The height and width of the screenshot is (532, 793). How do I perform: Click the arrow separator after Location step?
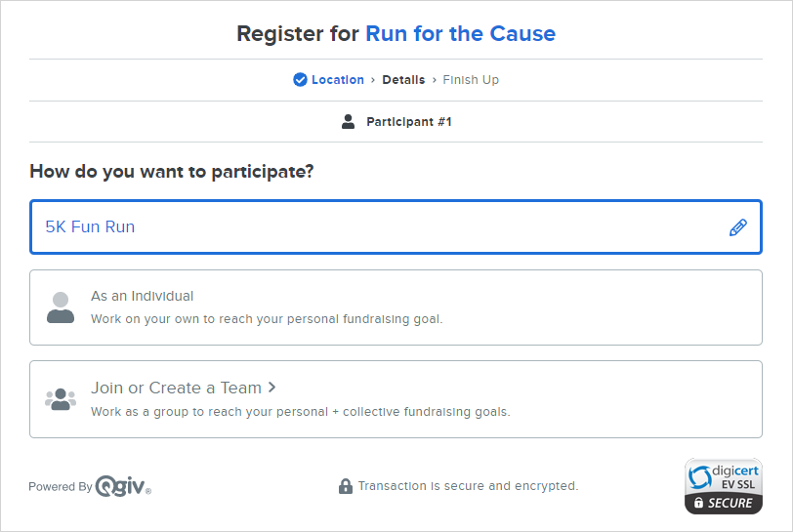tap(373, 80)
